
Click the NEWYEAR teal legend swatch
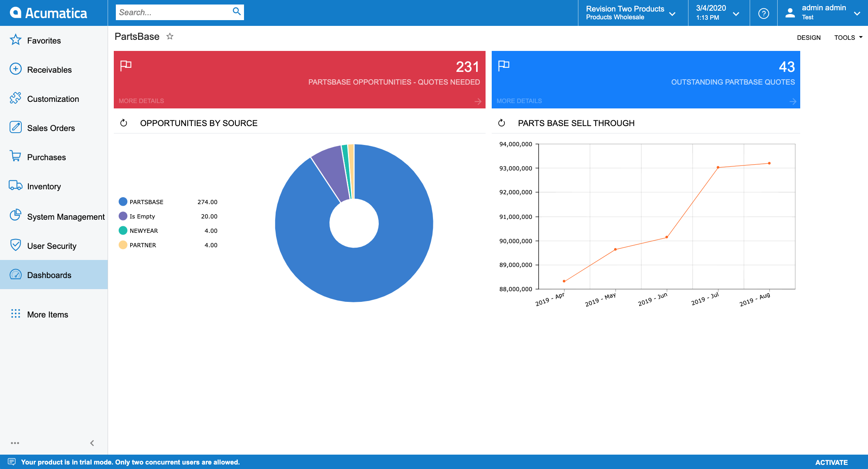coord(123,230)
